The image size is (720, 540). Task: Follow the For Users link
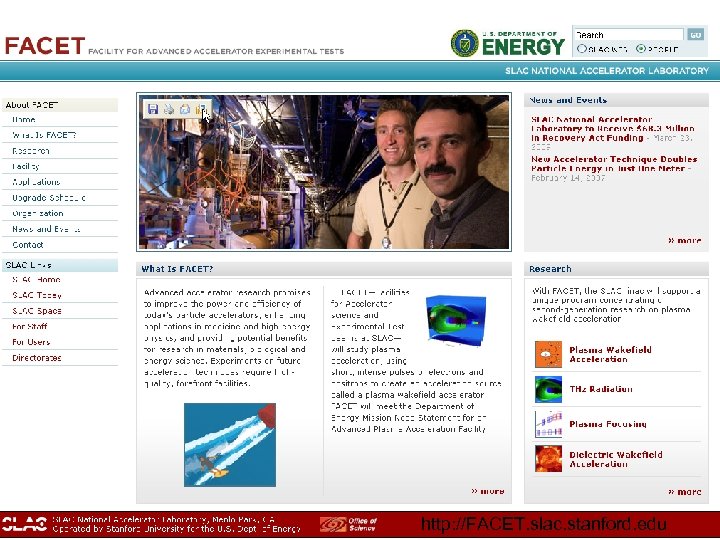coord(31,342)
